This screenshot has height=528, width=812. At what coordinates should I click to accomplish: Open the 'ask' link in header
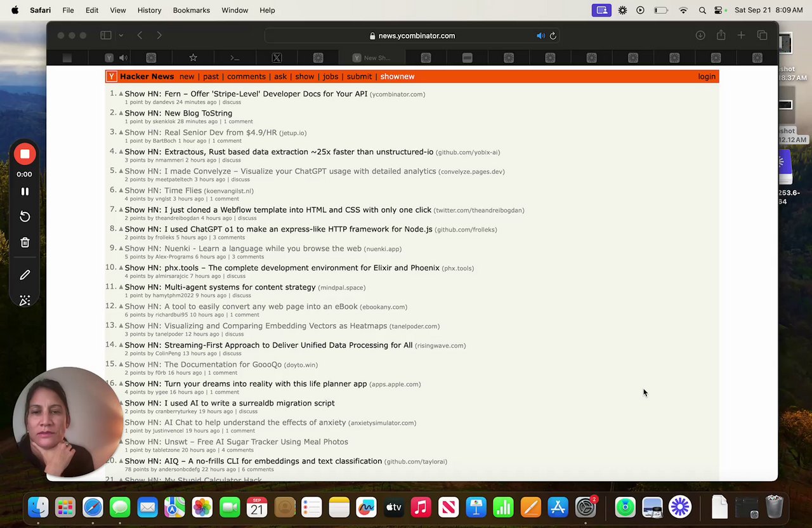click(280, 77)
